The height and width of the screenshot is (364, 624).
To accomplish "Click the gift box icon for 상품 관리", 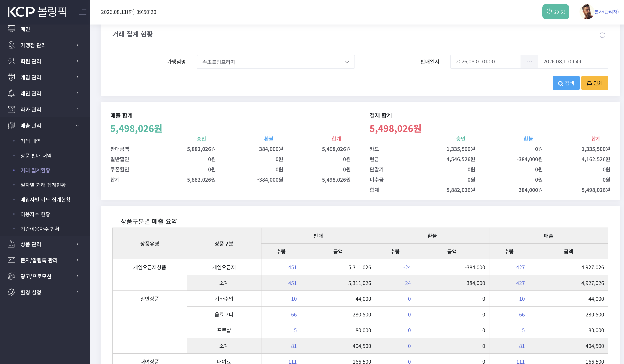I will [x=11, y=244].
